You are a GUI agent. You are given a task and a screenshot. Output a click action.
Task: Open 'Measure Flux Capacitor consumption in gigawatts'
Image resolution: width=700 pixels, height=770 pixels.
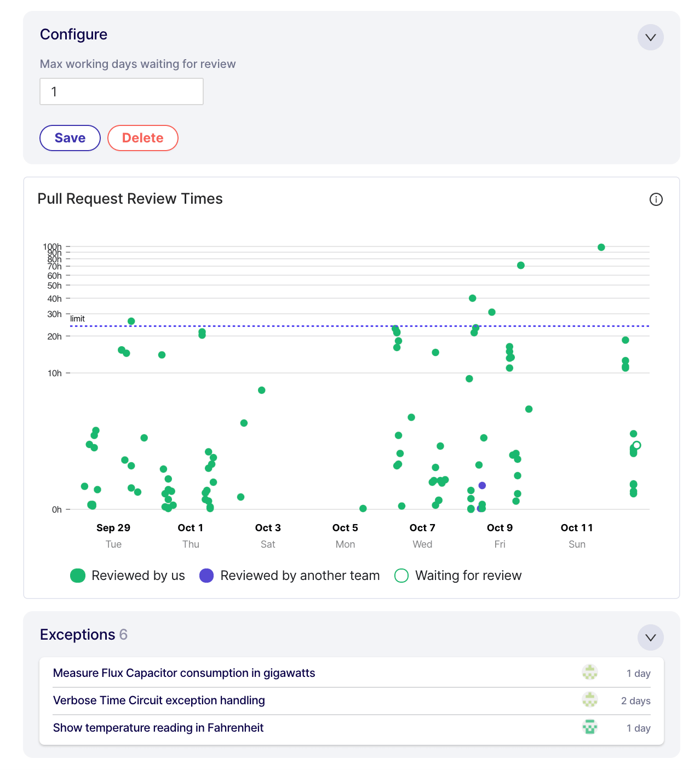coord(184,673)
